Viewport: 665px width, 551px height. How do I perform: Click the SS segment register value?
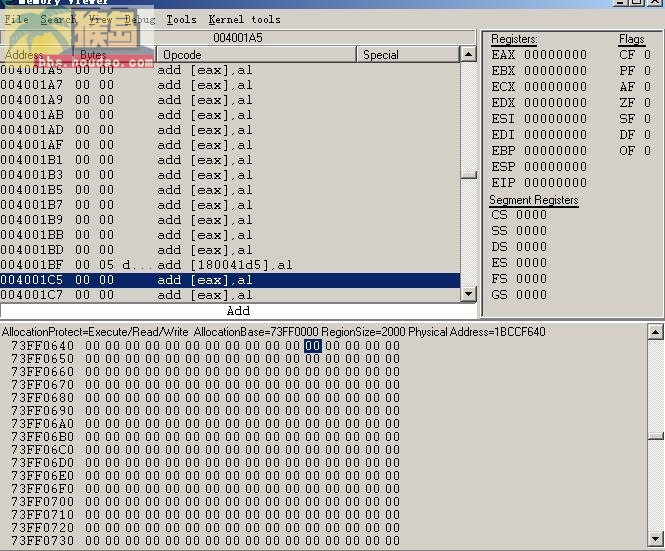tap(531, 231)
